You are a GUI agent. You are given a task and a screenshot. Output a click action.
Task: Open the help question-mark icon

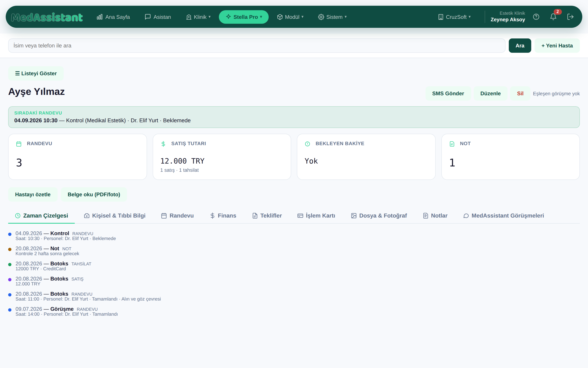tap(536, 17)
